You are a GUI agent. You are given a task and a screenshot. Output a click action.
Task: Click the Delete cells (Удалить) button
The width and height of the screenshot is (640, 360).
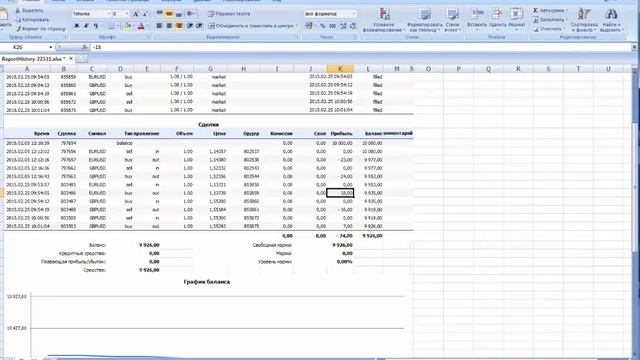[x=497, y=20]
